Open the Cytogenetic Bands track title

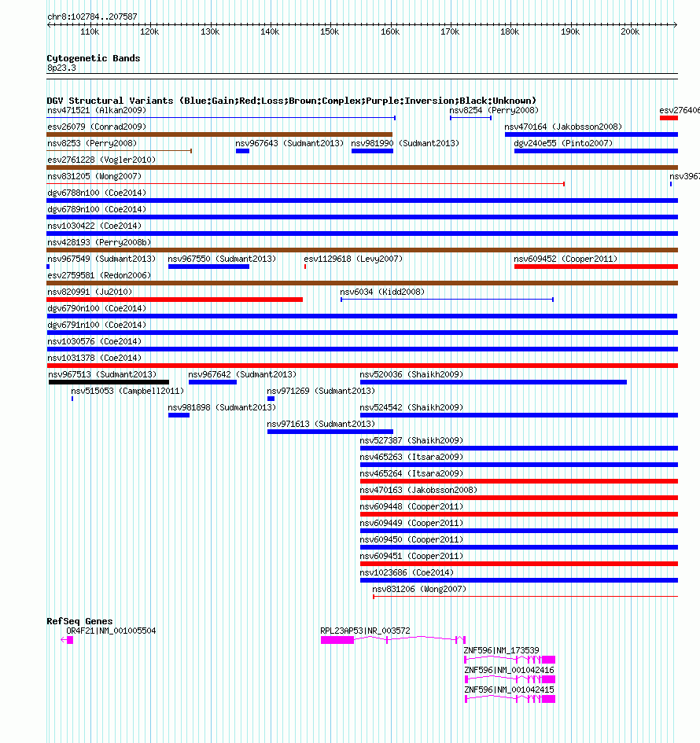tap(94, 58)
